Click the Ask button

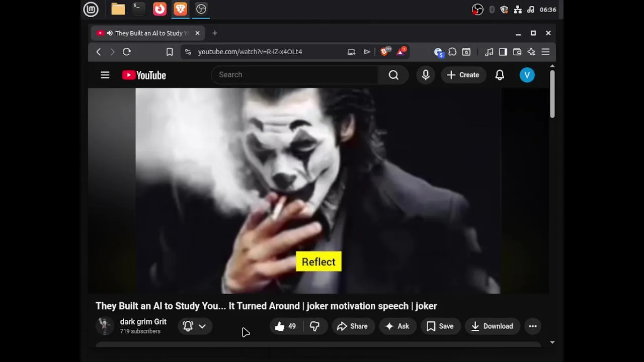coord(397,326)
